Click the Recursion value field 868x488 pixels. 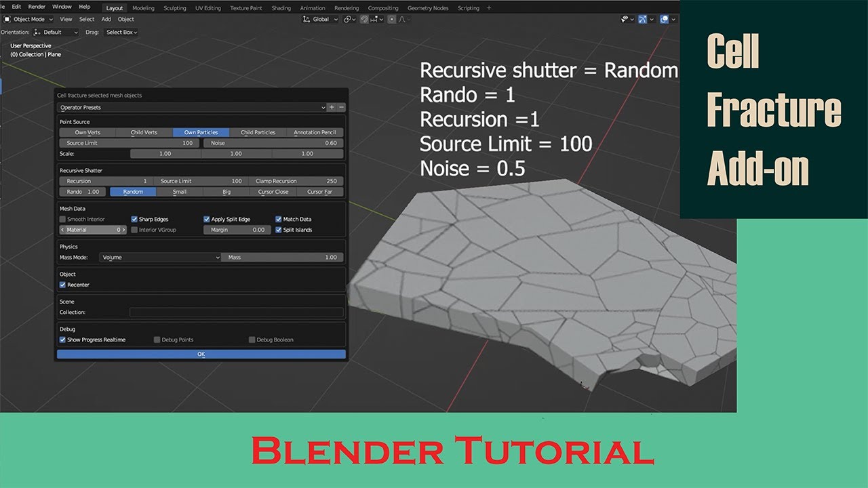[x=106, y=181]
